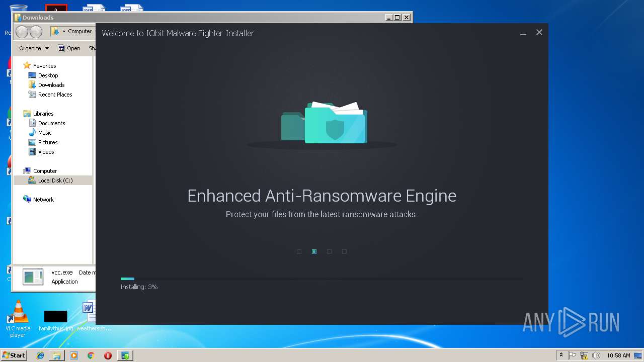Open Recent Places in navigation pane
The image size is (644, 362).
click(55, 95)
